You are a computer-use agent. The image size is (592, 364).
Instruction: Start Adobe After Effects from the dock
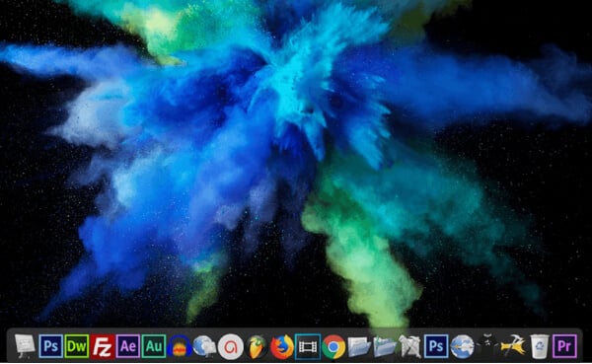128,346
